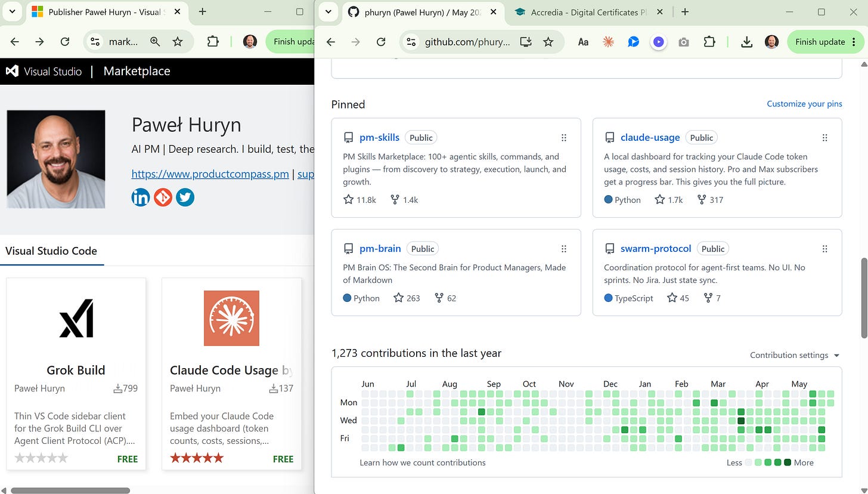868x494 pixels.
Task: Open extensions puzzle icon in GitHub window
Action: pyautogui.click(x=709, y=42)
